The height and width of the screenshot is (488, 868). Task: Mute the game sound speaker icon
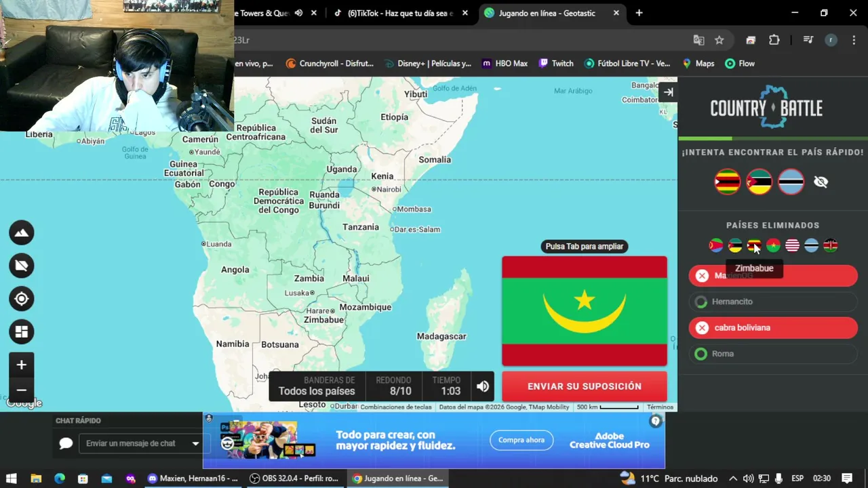coord(483,386)
